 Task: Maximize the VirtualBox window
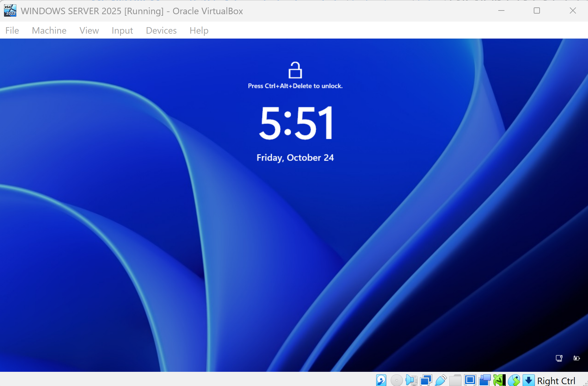click(x=537, y=10)
